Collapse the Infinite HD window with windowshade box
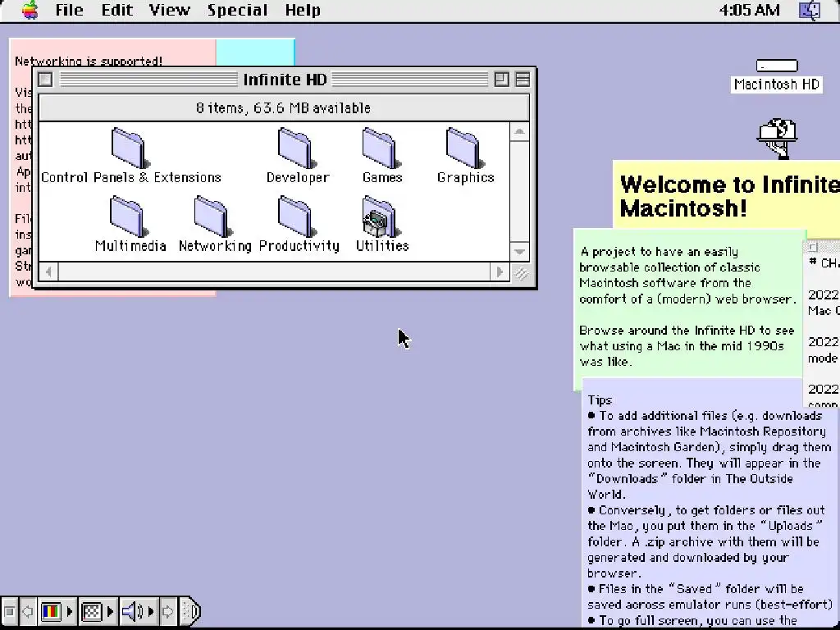This screenshot has width=840, height=630. click(523, 80)
